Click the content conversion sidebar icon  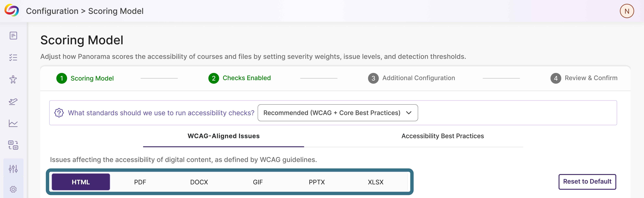(x=13, y=145)
